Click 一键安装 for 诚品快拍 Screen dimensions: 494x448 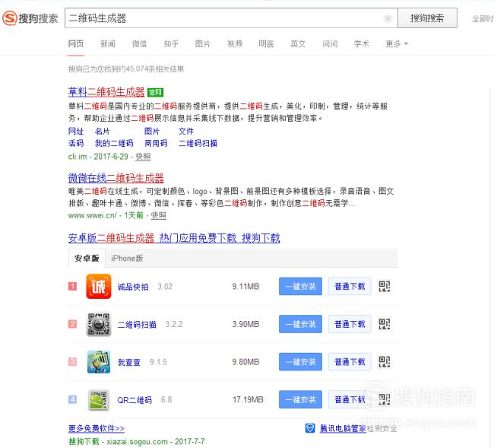[x=300, y=286]
